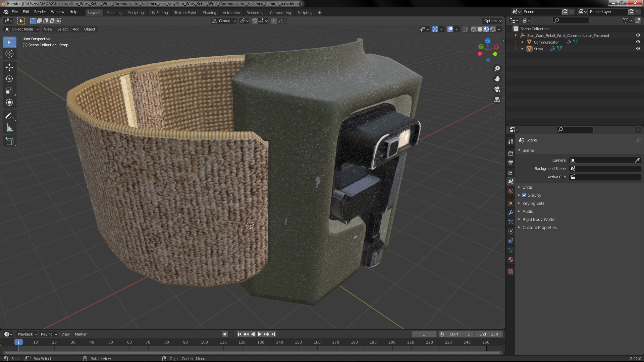Expand the Custom Properties panel
Screen dimensions: 644x362
pos(539,228)
